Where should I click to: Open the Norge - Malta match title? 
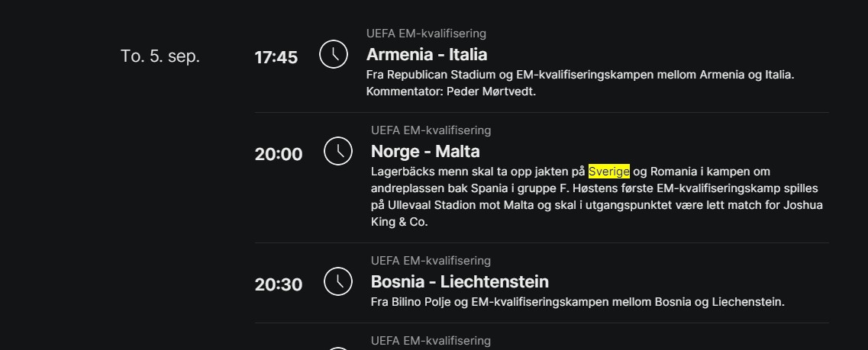tap(425, 151)
